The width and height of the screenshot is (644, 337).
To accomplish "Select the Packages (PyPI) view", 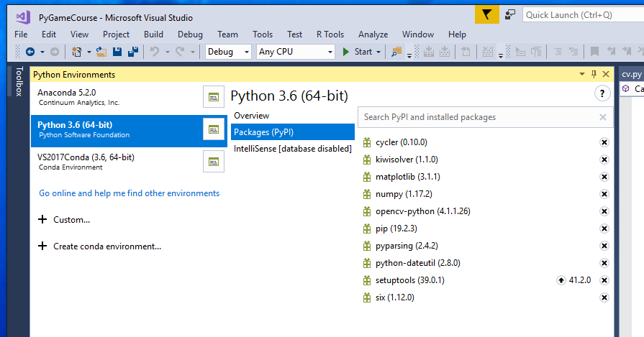I will coord(292,132).
